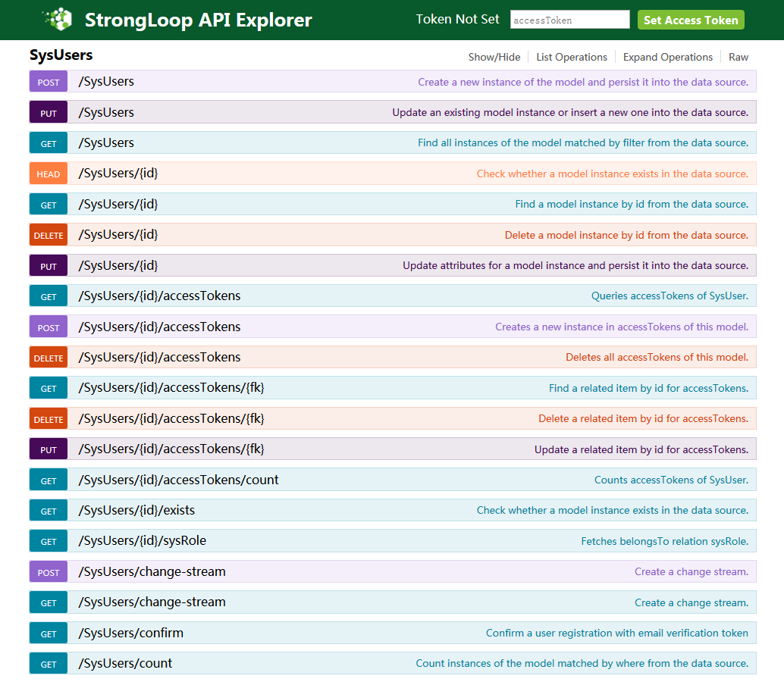Click 'Creates a new instance in accessTokens' text
The height and width of the screenshot is (682, 784).
click(x=622, y=327)
